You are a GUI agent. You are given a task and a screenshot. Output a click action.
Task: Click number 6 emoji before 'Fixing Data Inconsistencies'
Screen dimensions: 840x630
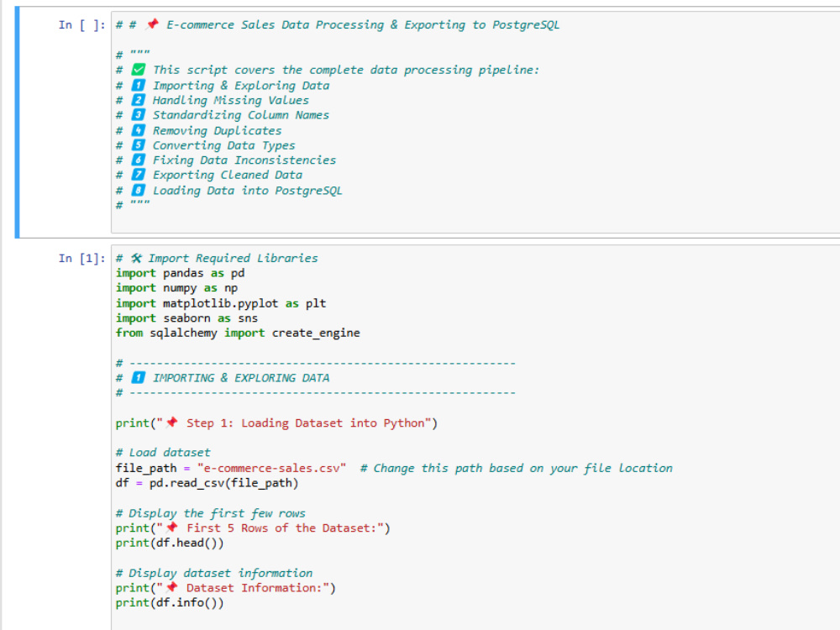[x=139, y=160]
